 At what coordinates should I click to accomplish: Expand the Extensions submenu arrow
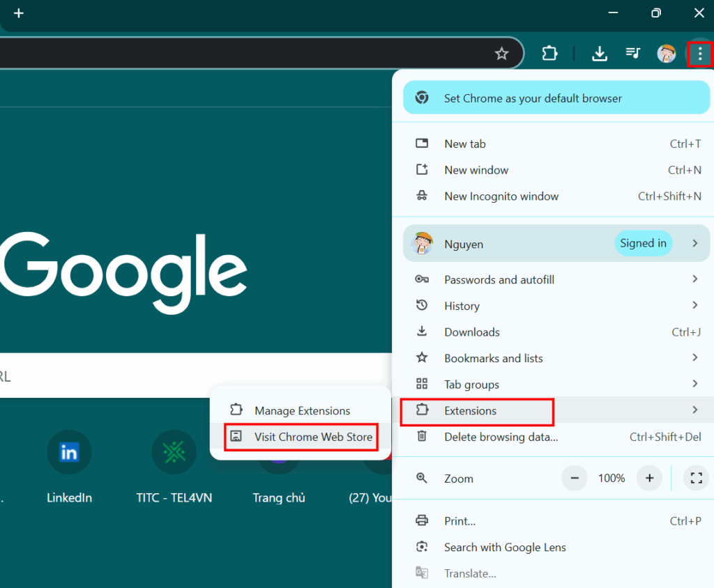point(695,410)
